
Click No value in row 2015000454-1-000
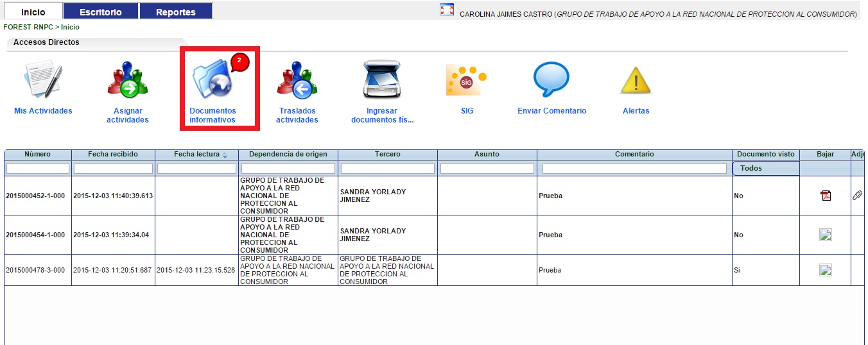click(x=738, y=235)
